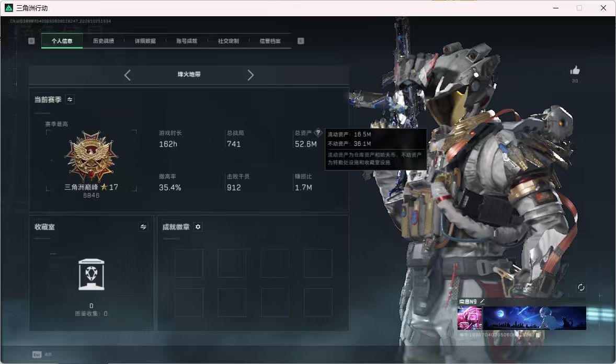Click the 三角洲巅峰 rank name text

coord(82,187)
